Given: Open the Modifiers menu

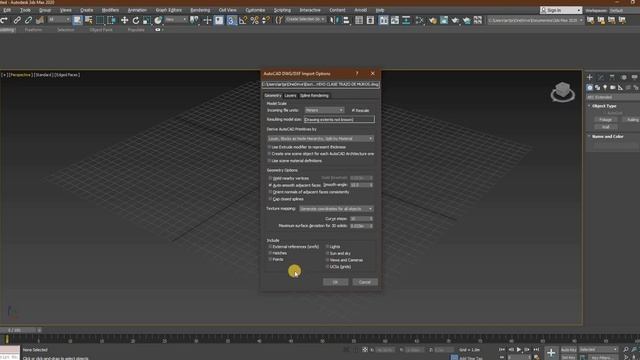Looking at the screenshot, I should [x=110, y=10].
